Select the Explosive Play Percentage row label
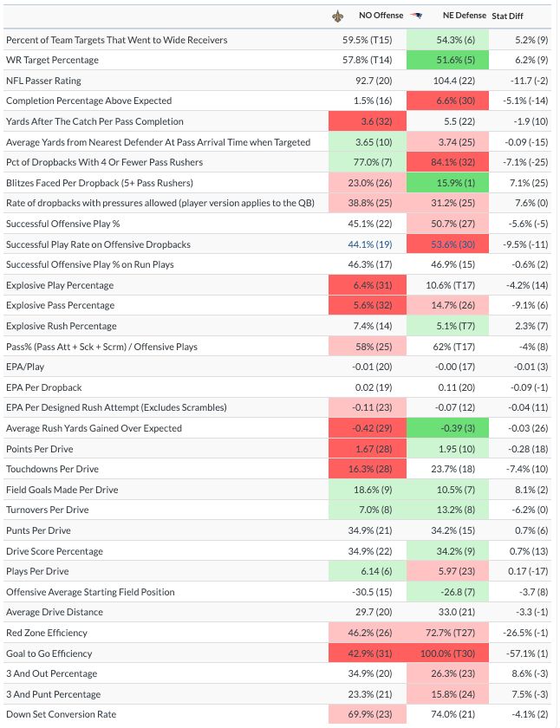 [60, 285]
